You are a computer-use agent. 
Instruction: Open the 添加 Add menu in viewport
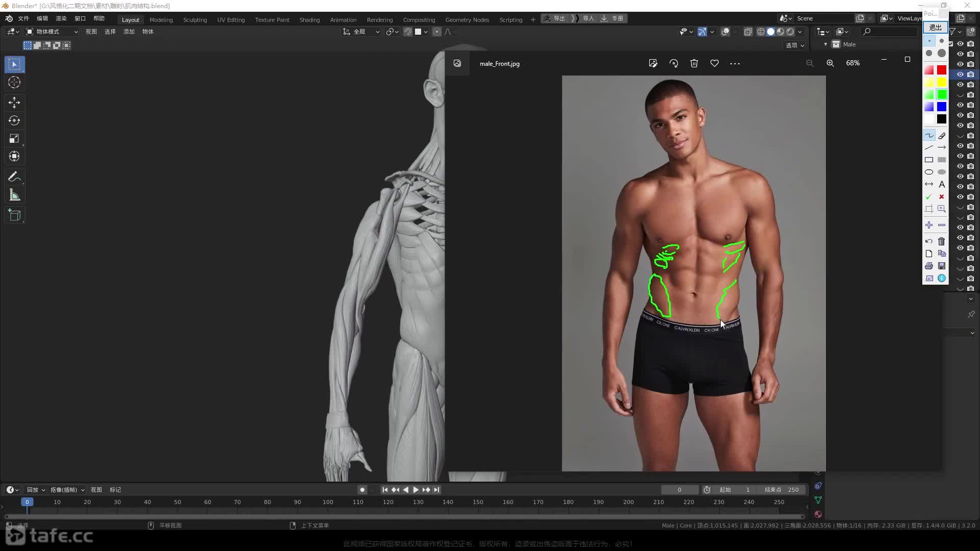(x=129, y=32)
